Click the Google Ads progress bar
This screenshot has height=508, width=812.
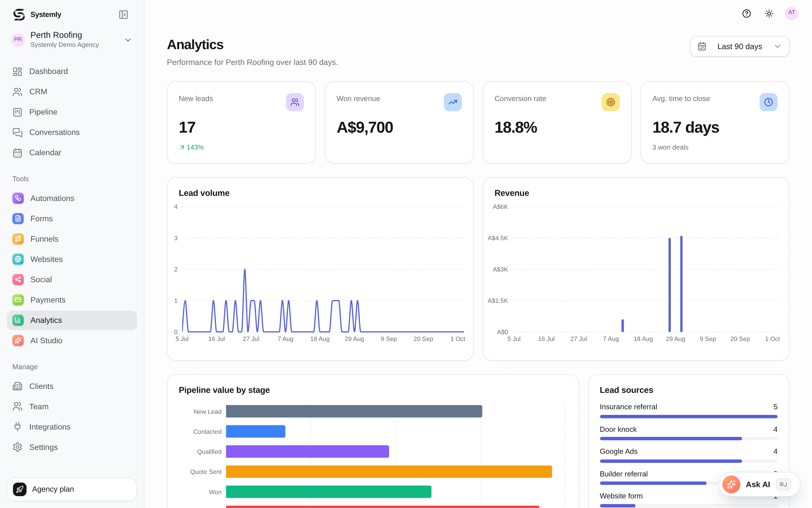(689, 461)
